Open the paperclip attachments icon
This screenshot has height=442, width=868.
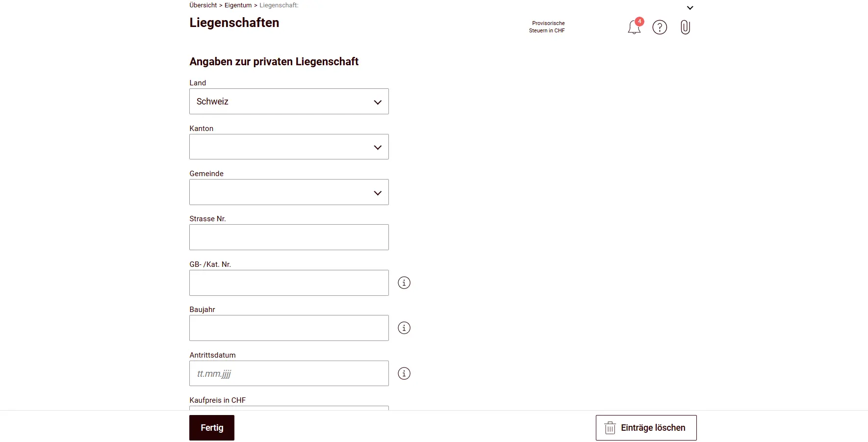tap(685, 27)
